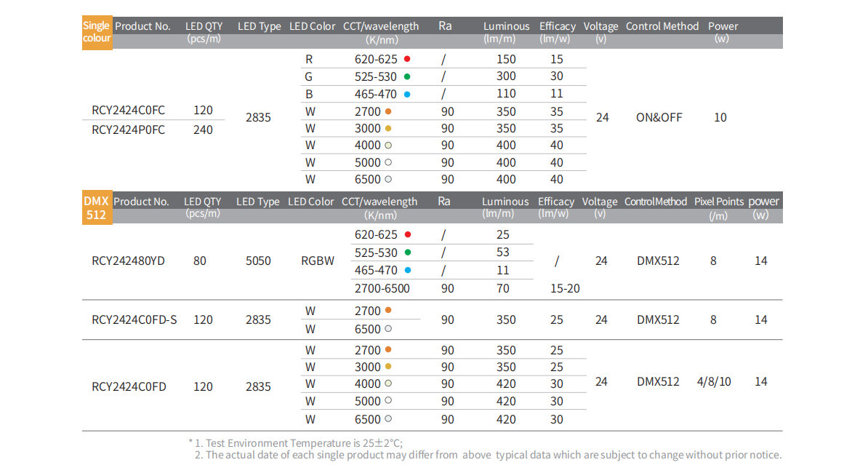Click the orange 2700 dot in the RCY2424C0FD-S row

(388, 311)
